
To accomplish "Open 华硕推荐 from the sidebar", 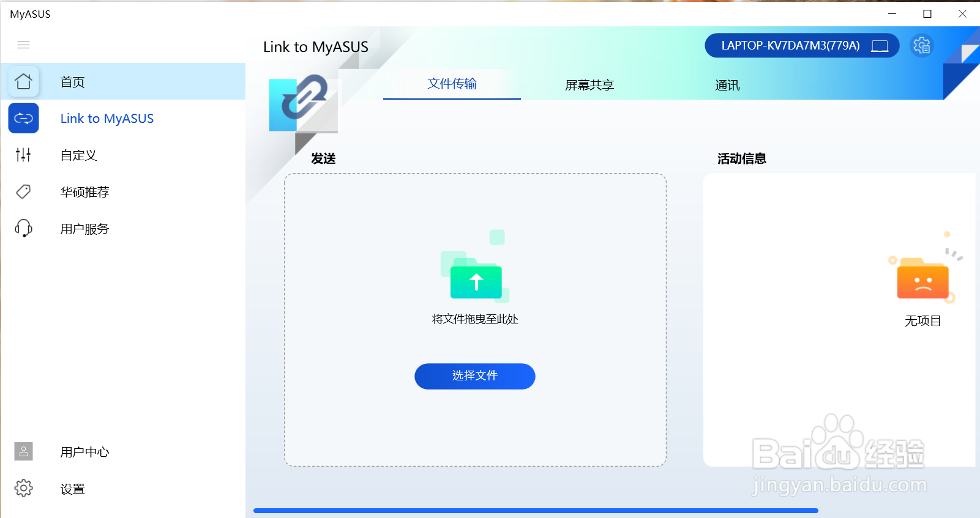I will click(x=123, y=191).
